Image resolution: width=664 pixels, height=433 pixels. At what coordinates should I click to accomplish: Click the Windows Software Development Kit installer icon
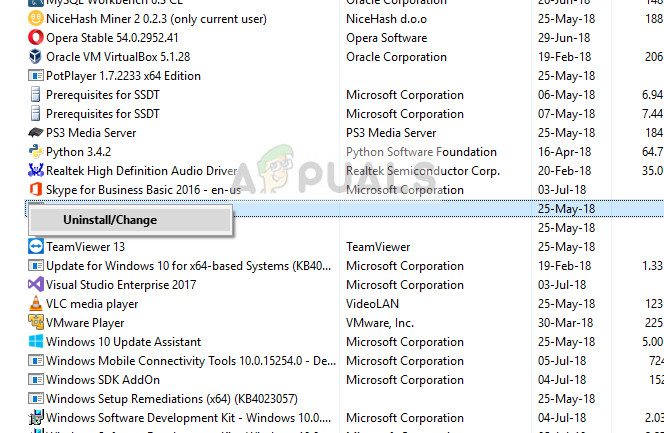click(x=36, y=418)
